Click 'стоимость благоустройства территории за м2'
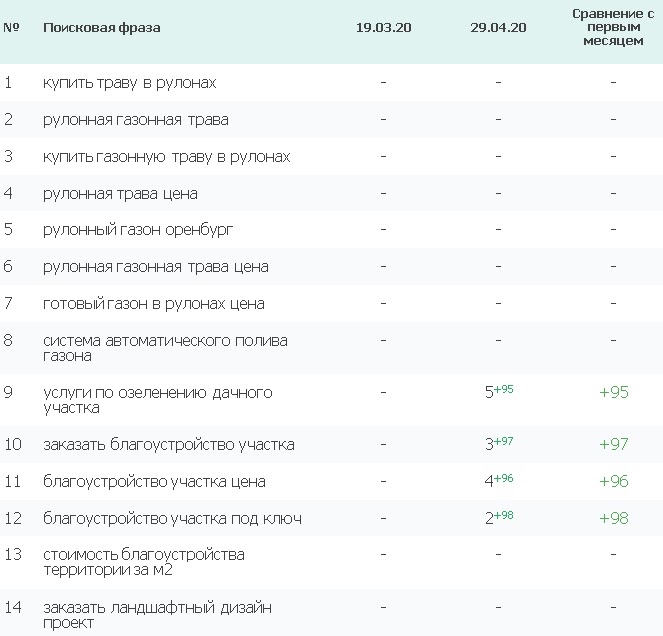Viewport: 663px width, 636px height. click(143, 562)
